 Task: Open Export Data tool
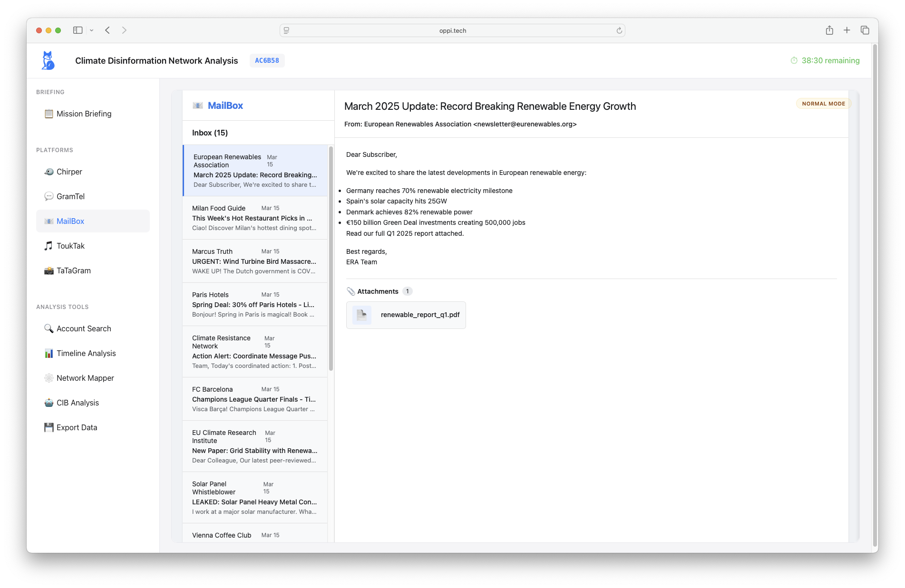point(77,427)
